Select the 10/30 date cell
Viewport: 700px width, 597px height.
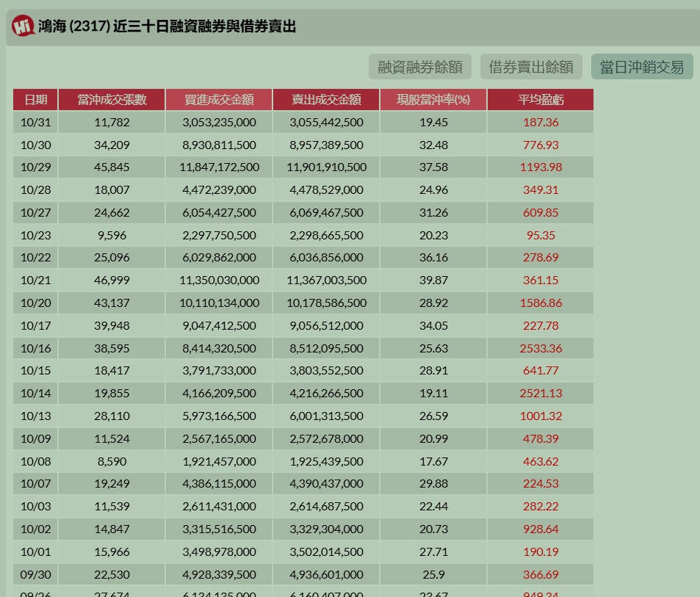tap(36, 145)
